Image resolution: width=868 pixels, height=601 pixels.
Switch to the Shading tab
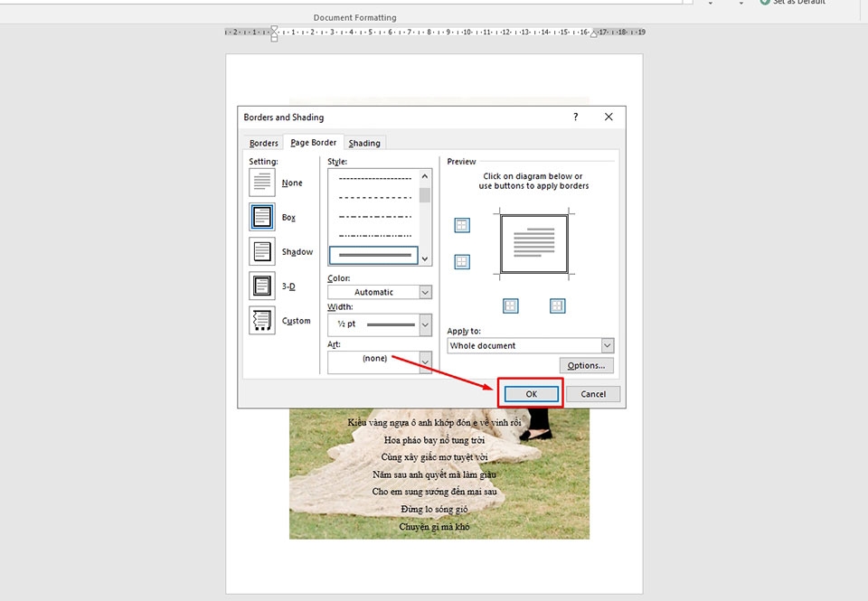pos(364,142)
